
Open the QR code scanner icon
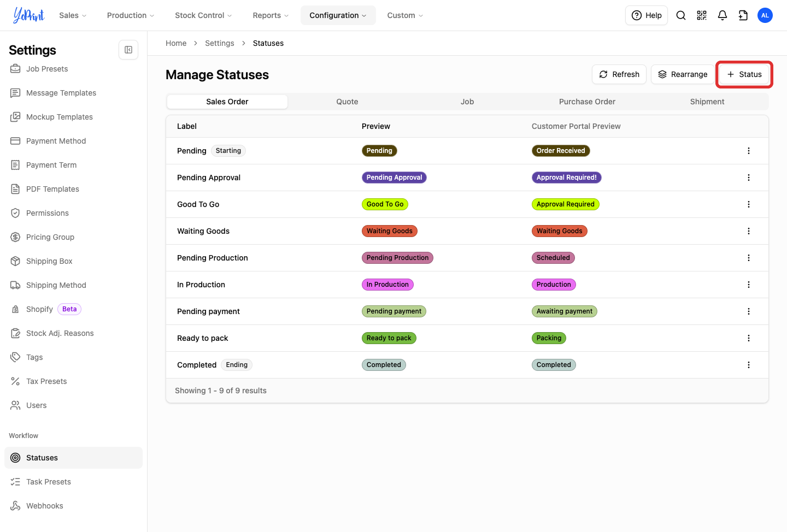(x=702, y=15)
